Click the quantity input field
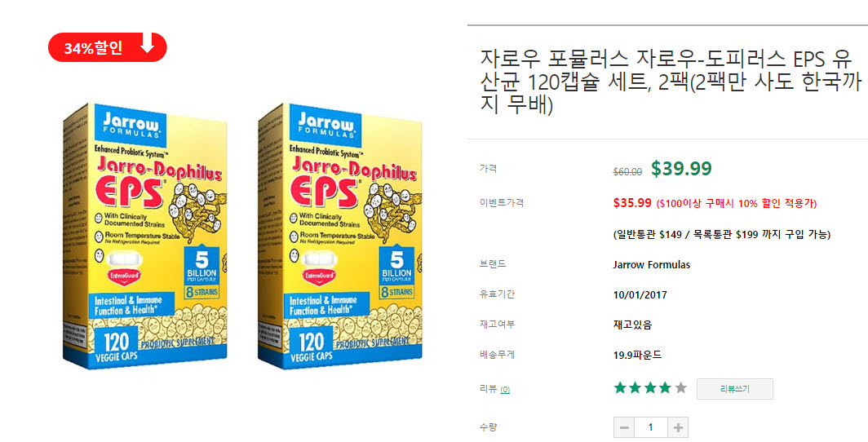868x442 pixels. [x=651, y=427]
